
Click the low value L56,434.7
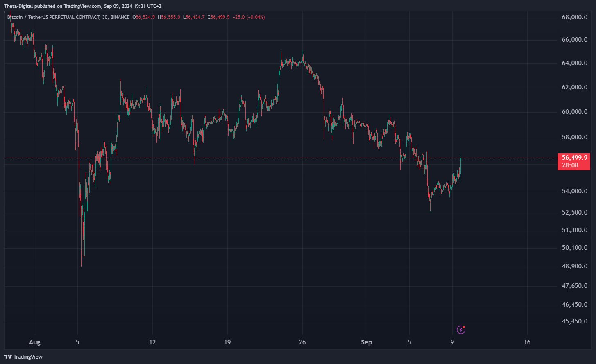pyautogui.click(x=194, y=17)
